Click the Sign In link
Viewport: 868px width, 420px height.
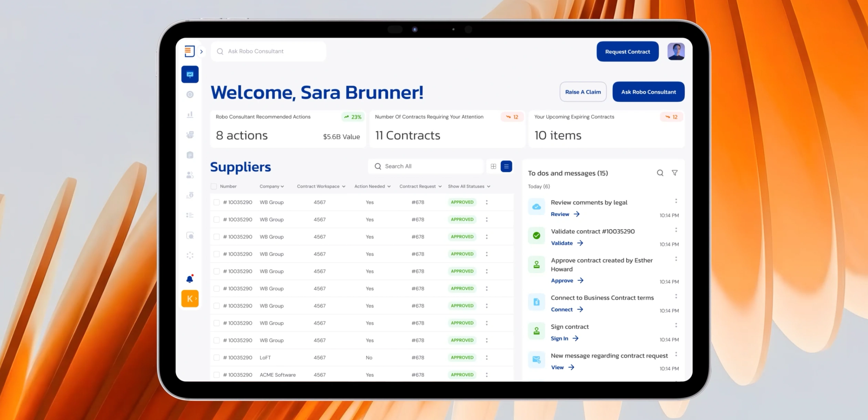(565, 338)
